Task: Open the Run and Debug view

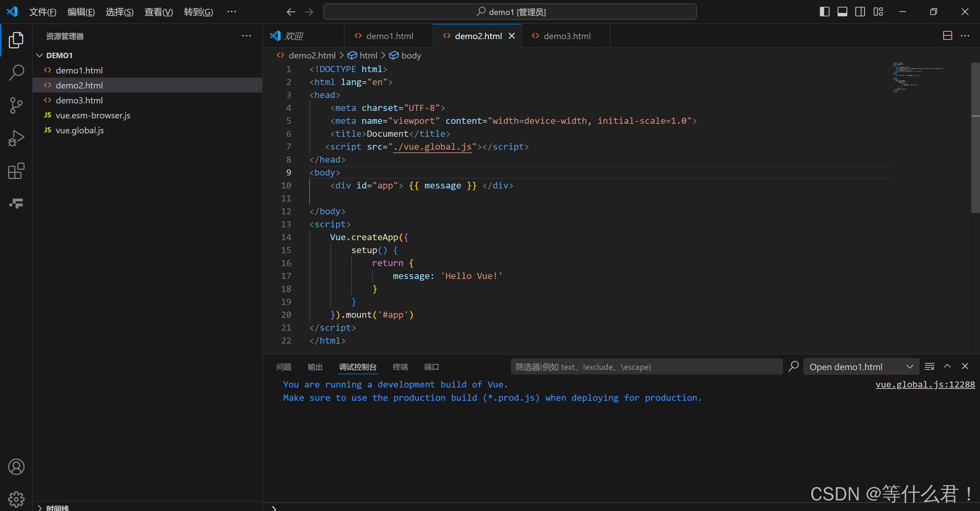Action: click(x=16, y=138)
